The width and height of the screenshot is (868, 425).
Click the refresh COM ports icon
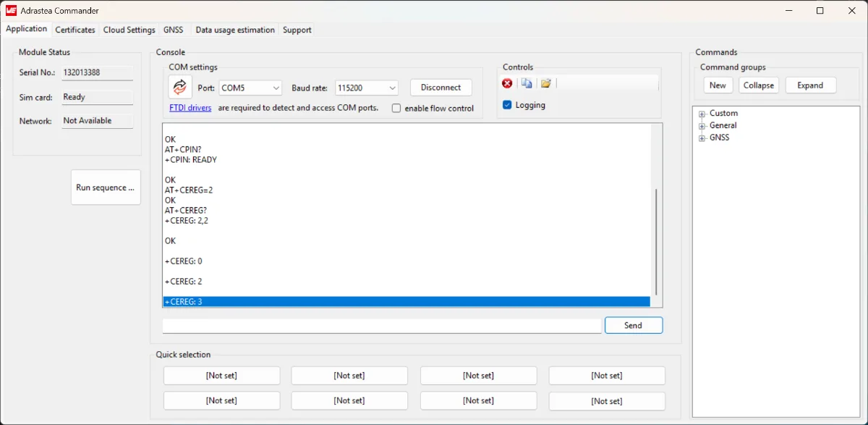coord(180,87)
